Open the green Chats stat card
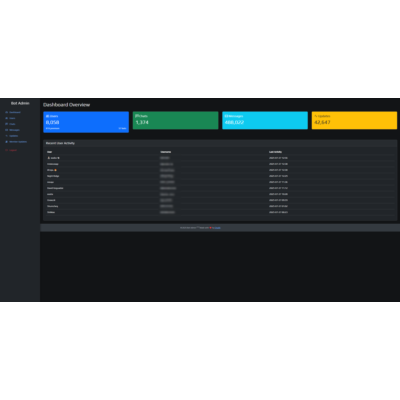400x400 pixels. click(x=176, y=120)
